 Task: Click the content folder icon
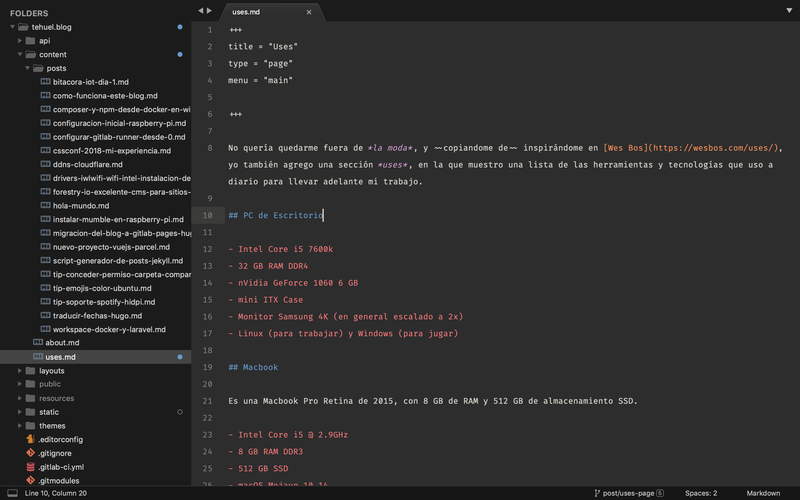[31, 55]
